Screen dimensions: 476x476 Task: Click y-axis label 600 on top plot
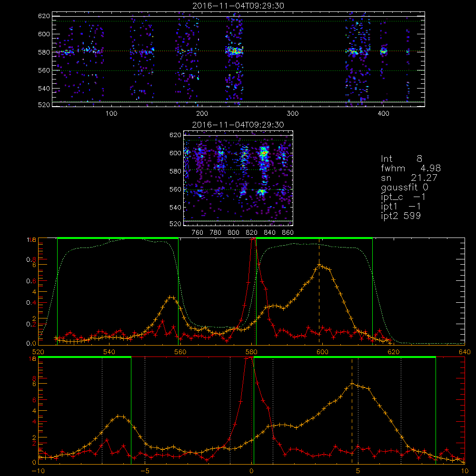(44, 34)
